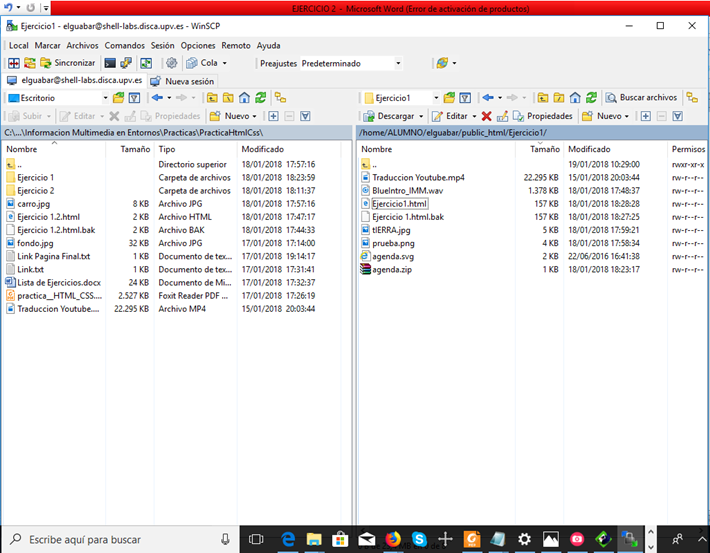
Task: Open the Comandos menu
Action: [x=125, y=46]
